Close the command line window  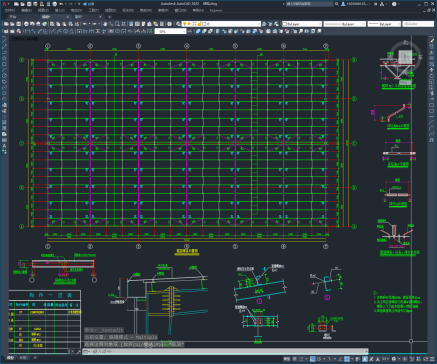coord(72,351)
